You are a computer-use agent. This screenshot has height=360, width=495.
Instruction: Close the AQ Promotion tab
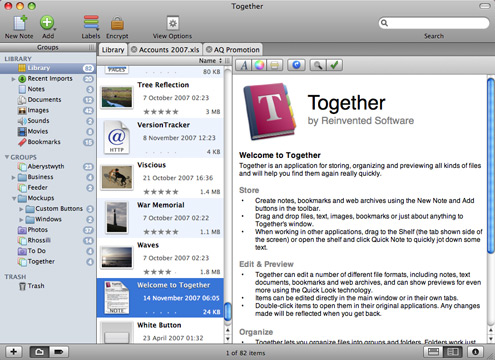pos(209,49)
